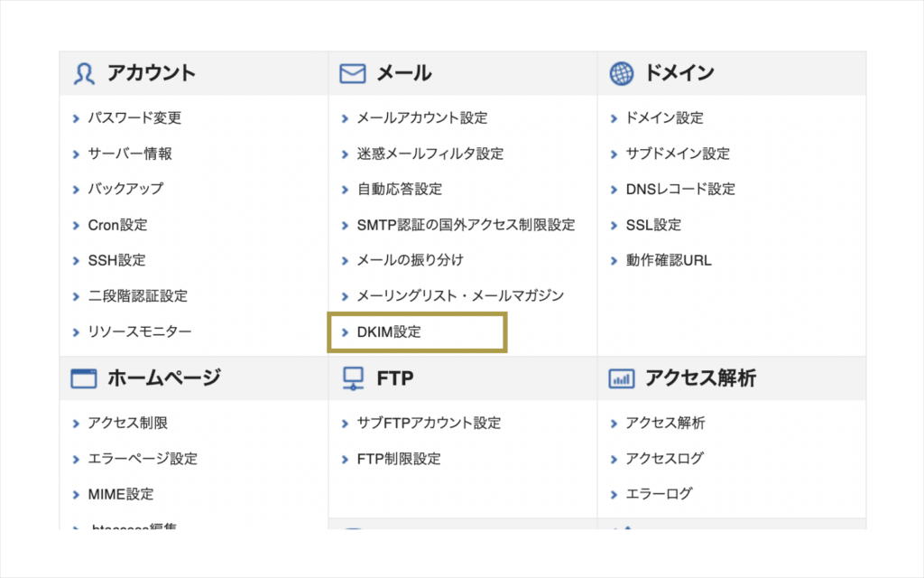
Task: Click the ドメイン globe icon
Action: point(621,74)
